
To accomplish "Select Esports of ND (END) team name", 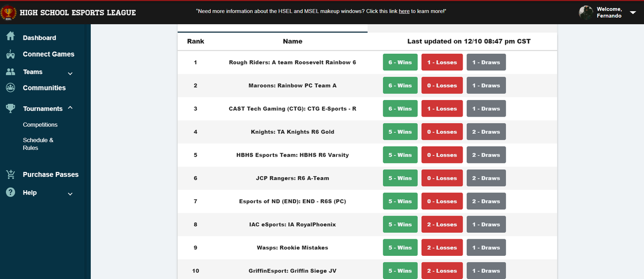I will pyautogui.click(x=292, y=201).
